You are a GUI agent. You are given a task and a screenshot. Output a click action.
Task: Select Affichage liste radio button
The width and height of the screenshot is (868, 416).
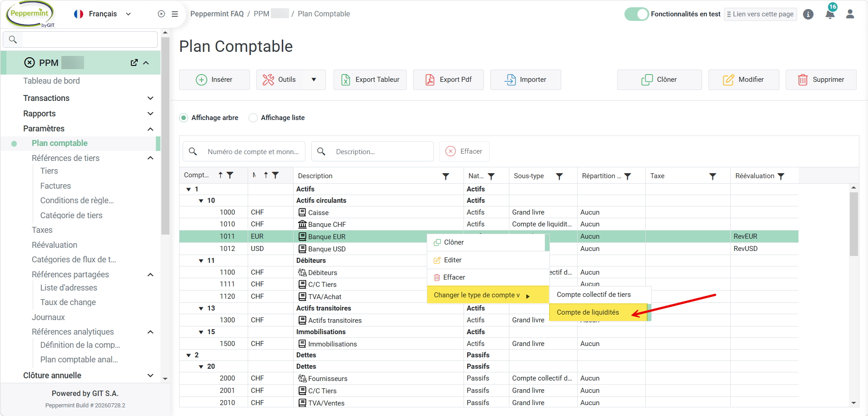[253, 118]
